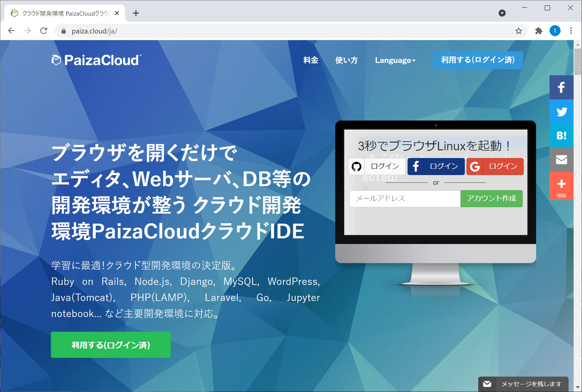Open the Chrome profile avatar
582x392 pixels.
pos(555,31)
